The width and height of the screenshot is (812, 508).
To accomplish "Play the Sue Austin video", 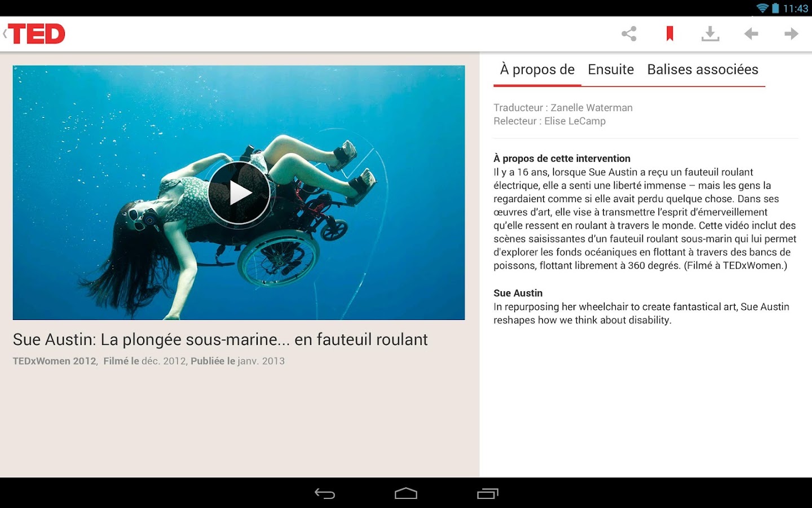I will click(240, 192).
